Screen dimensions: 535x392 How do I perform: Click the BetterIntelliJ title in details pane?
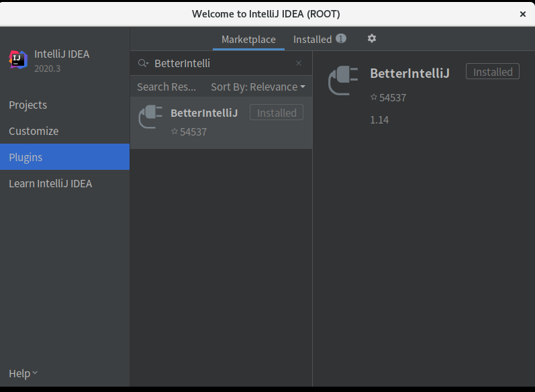[409, 73]
